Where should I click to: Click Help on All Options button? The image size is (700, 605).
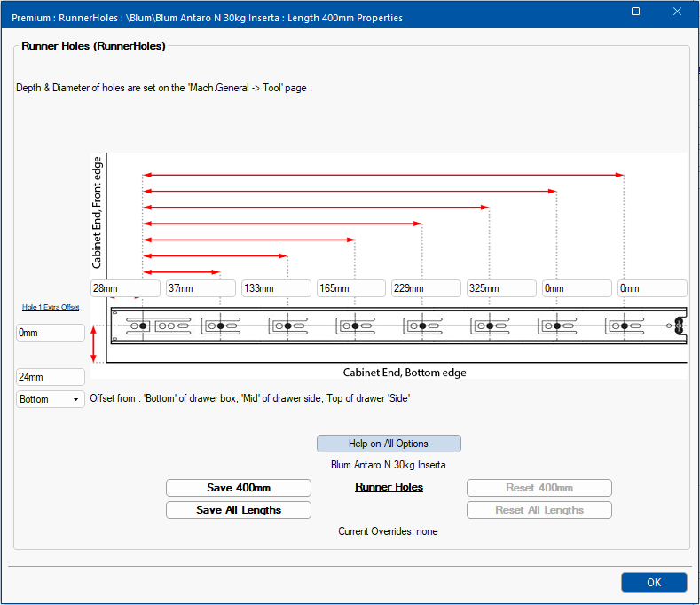(x=389, y=444)
